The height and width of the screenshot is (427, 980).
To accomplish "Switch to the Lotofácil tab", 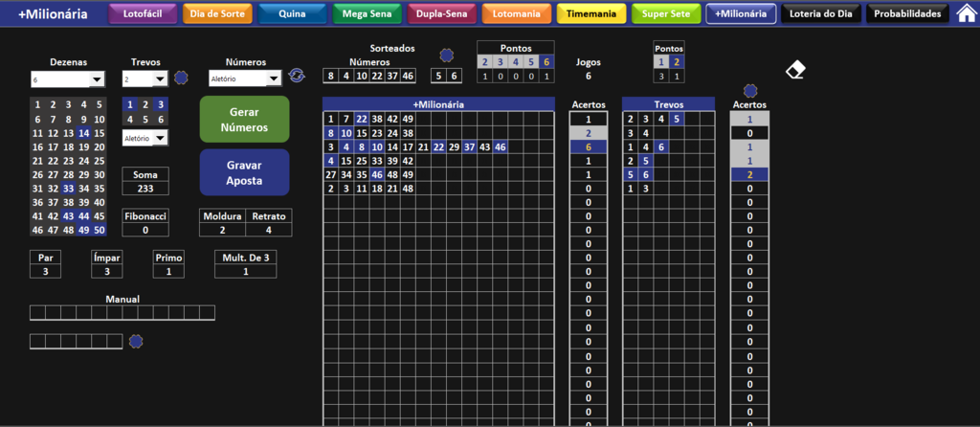I will point(144,13).
